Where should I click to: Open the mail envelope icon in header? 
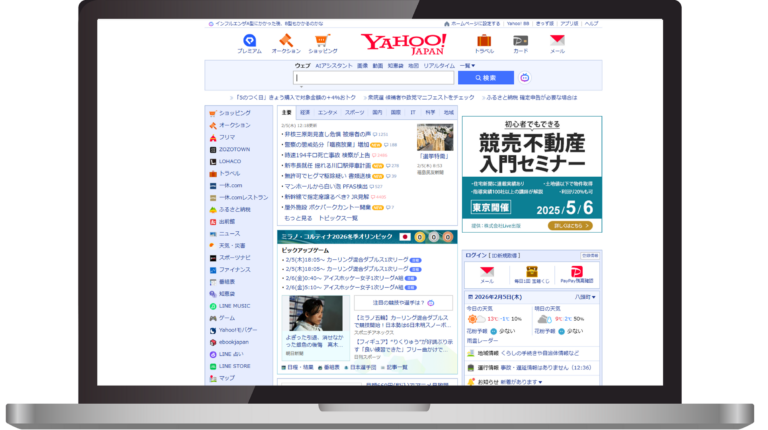tap(557, 41)
